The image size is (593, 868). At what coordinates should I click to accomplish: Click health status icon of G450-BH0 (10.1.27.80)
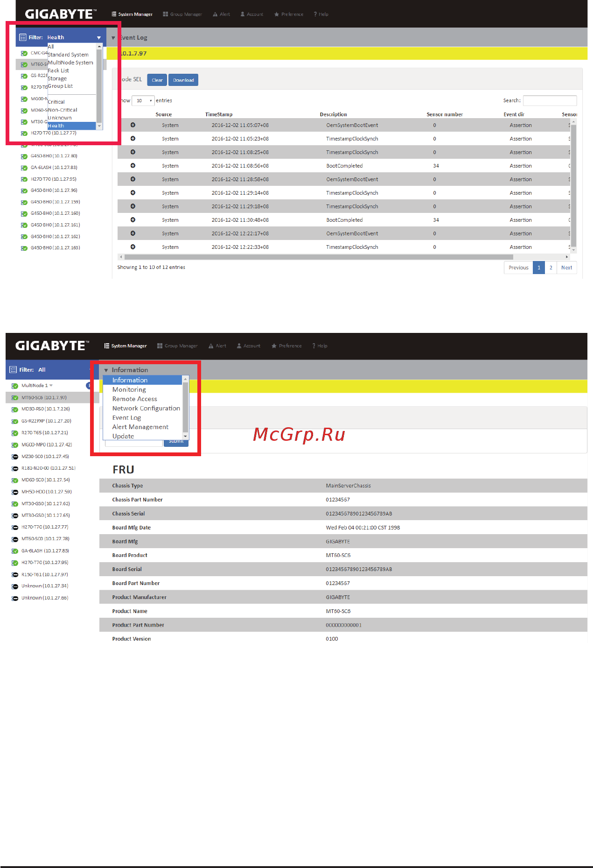tap(24, 156)
